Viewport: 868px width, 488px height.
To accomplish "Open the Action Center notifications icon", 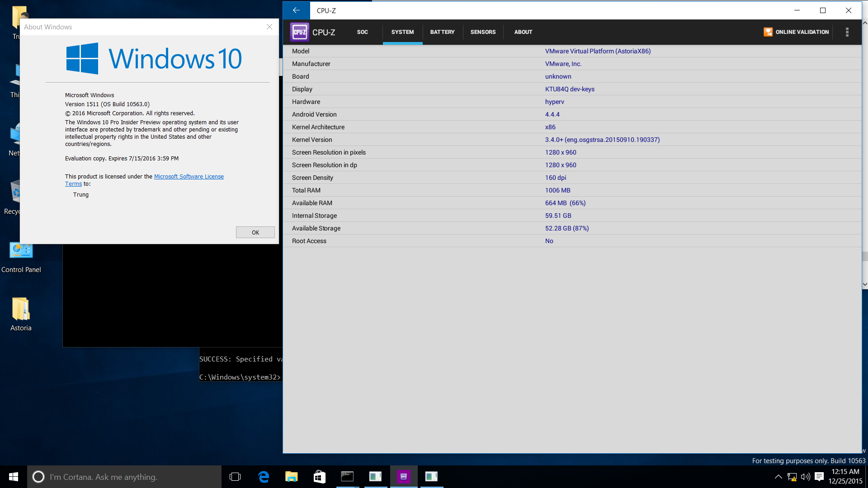I will [819, 477].
